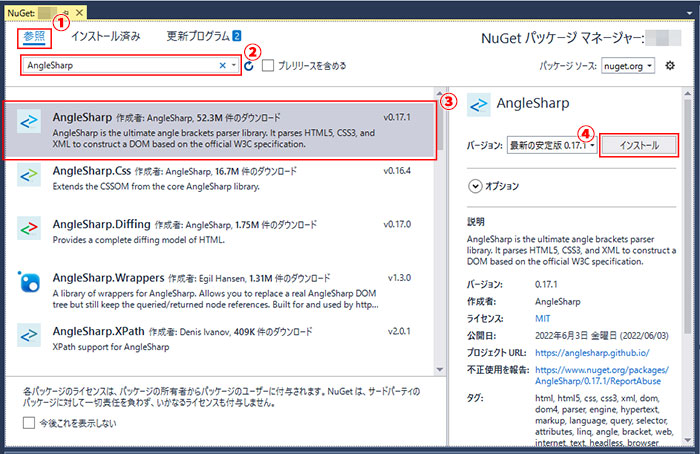Viewport: 700px width, 454px height.
Task: Click the AngleSharp search input field
Action: [x=123, y=66]
